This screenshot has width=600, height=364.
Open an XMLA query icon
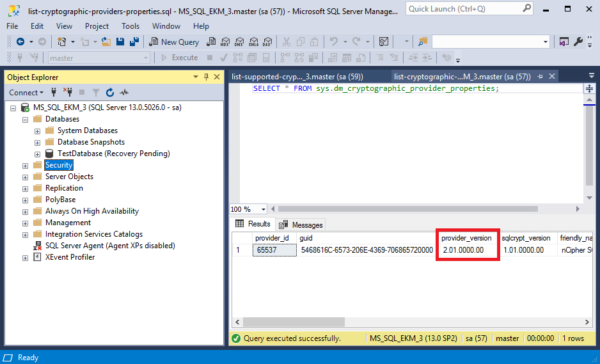click(x=253, y=42)
